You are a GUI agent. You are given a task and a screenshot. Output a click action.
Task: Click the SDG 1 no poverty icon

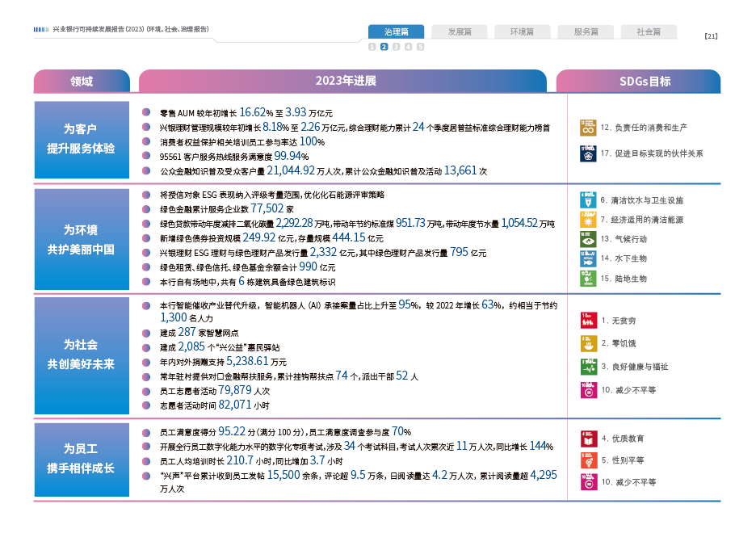tap(587, 320)
